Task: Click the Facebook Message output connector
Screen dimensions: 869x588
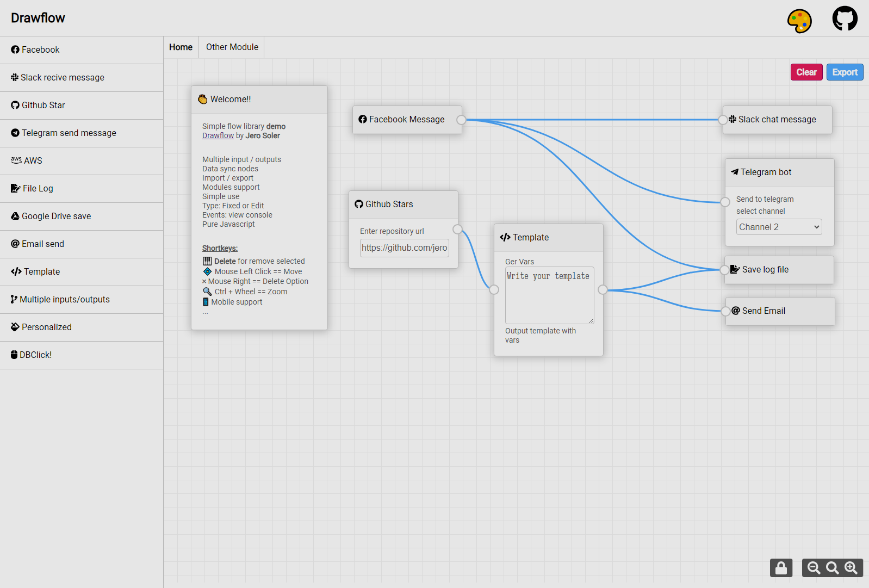Action: click(x=461, y=120)
